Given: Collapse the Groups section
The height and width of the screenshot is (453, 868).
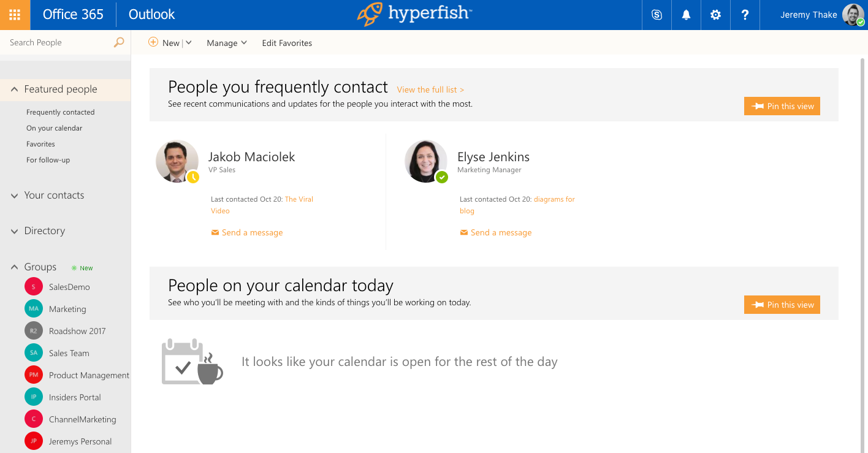Looking at the screenshot, I should point(14,267).
